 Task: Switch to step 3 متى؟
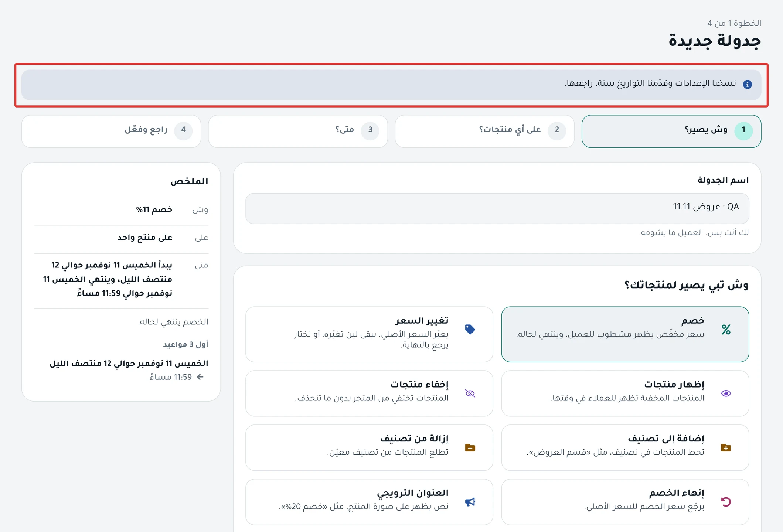click(298, 131)
